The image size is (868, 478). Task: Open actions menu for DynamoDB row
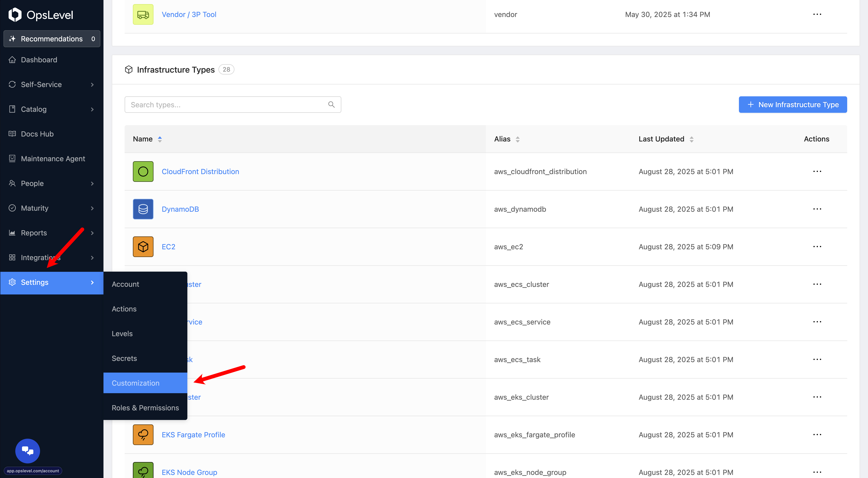(x=817, y=209)
